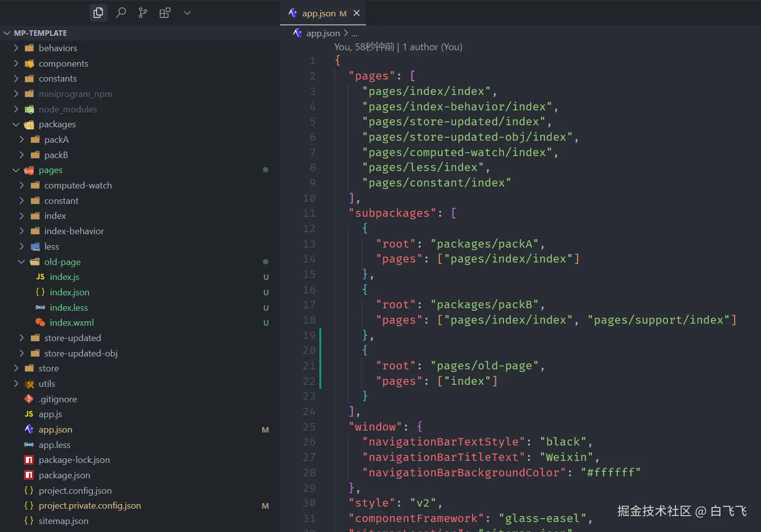Select the index-behavior folder
761x532 pixels.
point(74,231)
